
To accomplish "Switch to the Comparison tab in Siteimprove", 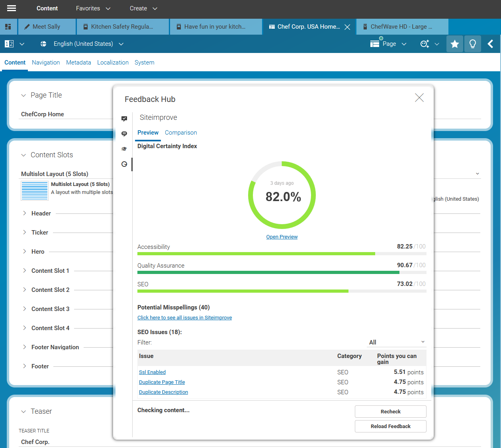I will [181, 132].
